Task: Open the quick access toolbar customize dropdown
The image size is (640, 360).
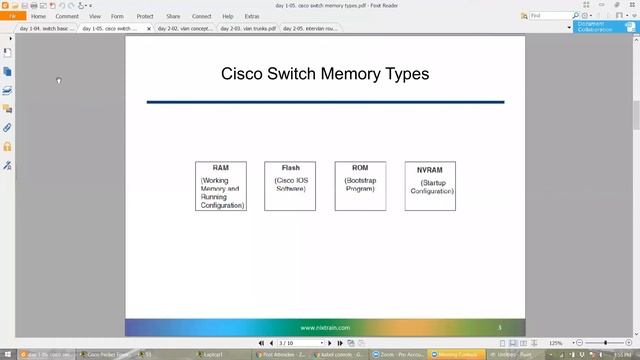Action: 91,6
